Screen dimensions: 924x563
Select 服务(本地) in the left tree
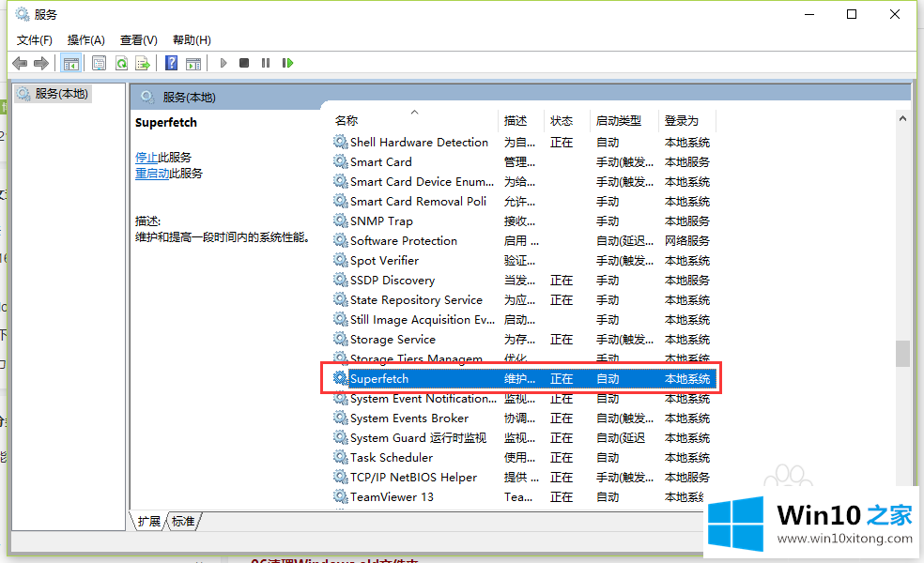(61, 94)
